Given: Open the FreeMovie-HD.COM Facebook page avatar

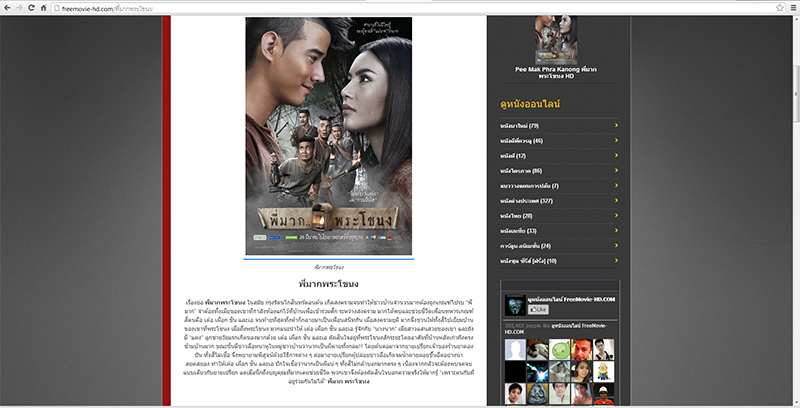Looking at the screenshot, I should click(515, 305).
